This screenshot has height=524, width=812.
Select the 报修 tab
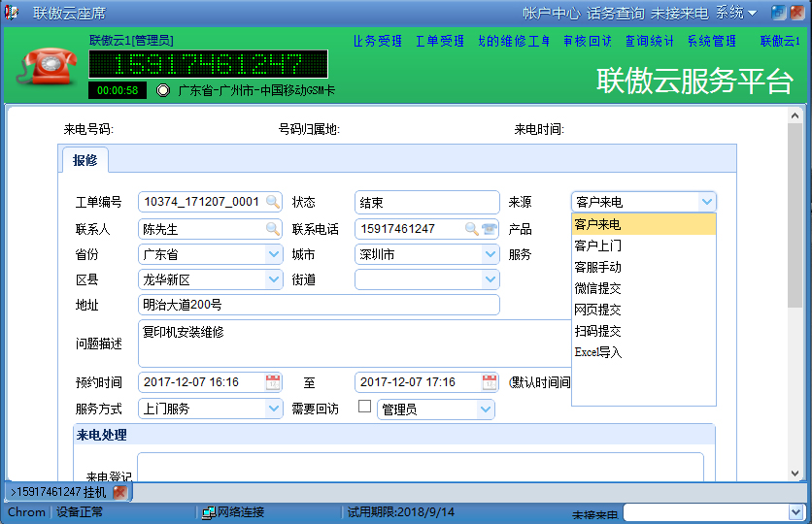click(x=85, y=161)
